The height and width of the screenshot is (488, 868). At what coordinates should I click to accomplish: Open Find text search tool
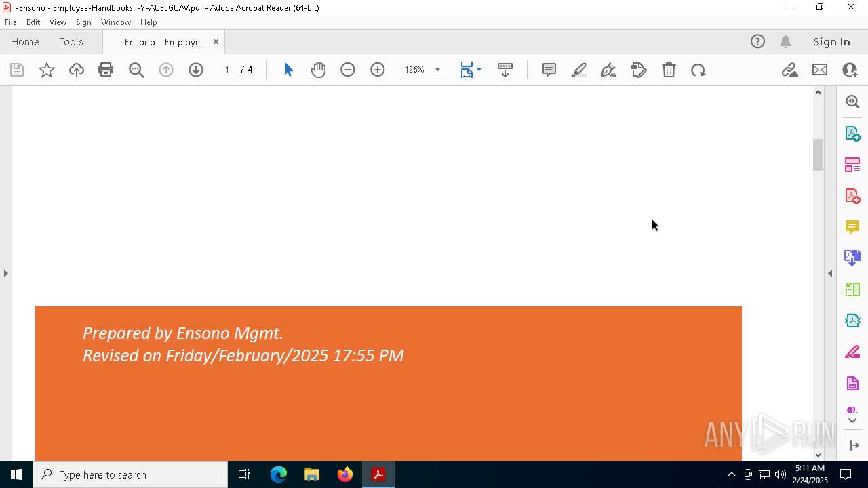(x=136, y=70)
